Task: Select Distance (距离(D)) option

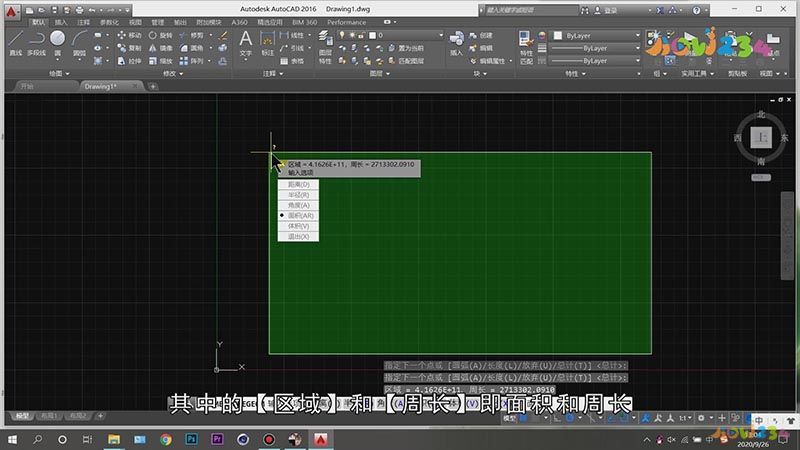Action: point(298,184)
